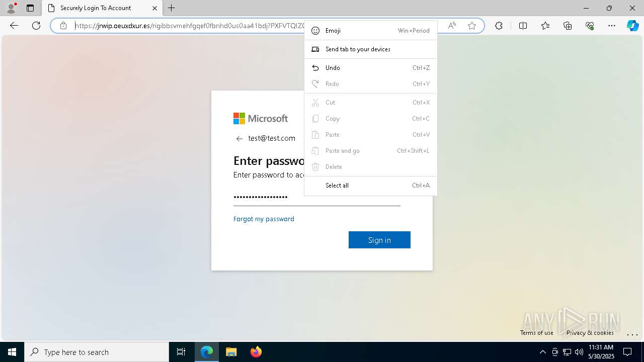Viewport: 644px width, 362px height.
Task: View site information lock icon
Action: [x=63, y=26]
